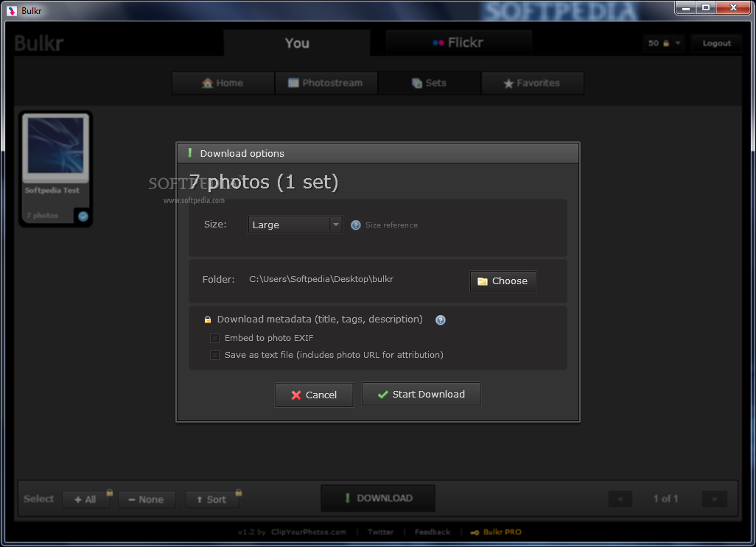Open the Sets section
This screenshot has width=756, height=547.
pos(429,82)
